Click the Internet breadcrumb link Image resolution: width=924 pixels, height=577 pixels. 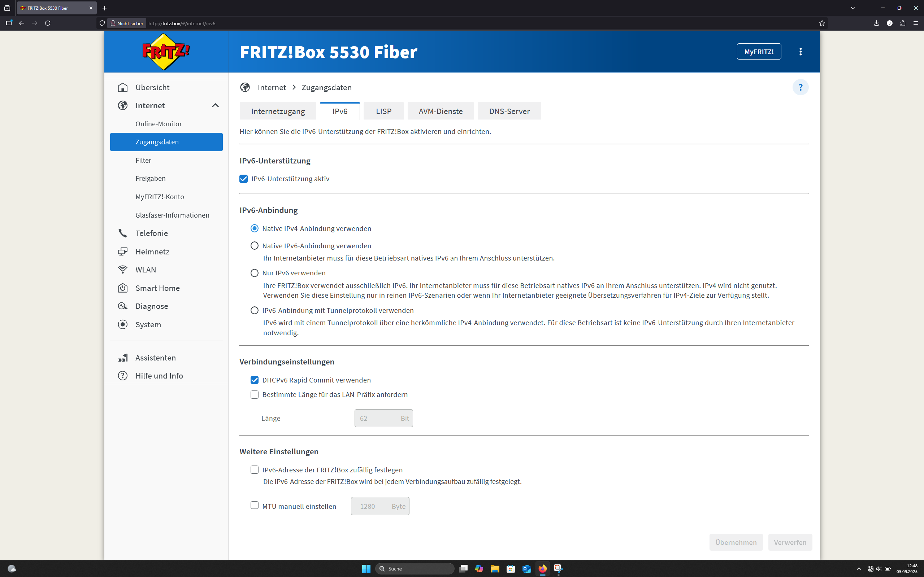click(x=272, y=87)
